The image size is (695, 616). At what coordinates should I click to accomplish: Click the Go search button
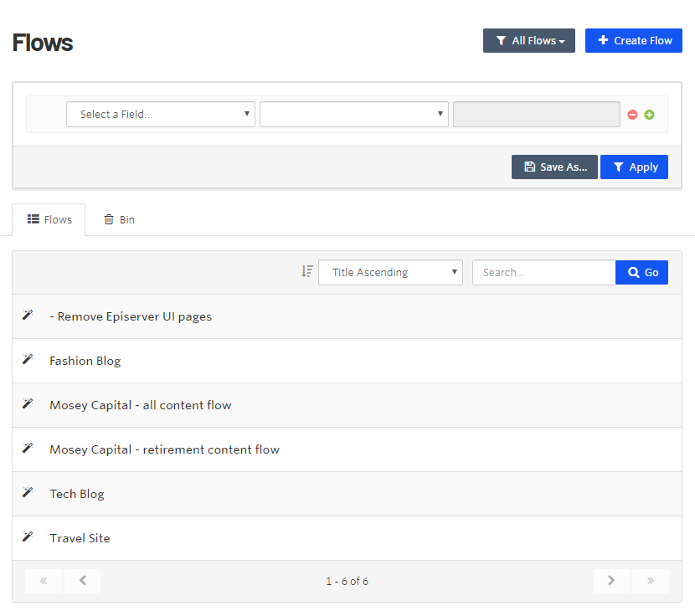(641, 272)
